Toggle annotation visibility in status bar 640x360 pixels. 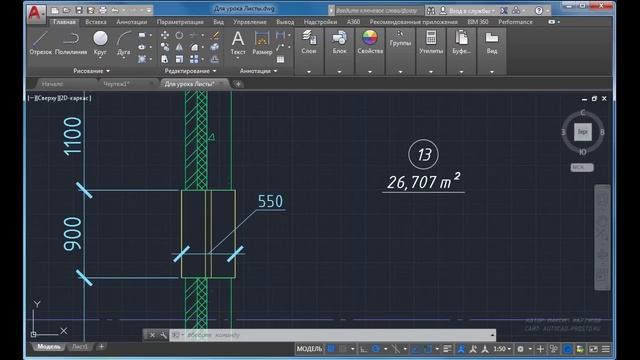pyautogui.click(x=461, y=349)
